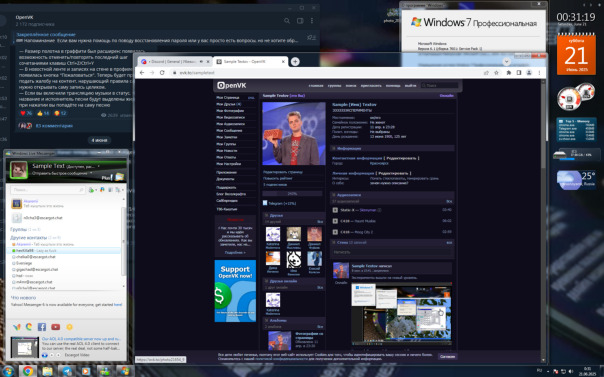Open Мои Сообщения in sidebar
This screenshot has height=377, width=604.
tap(229, 131)
